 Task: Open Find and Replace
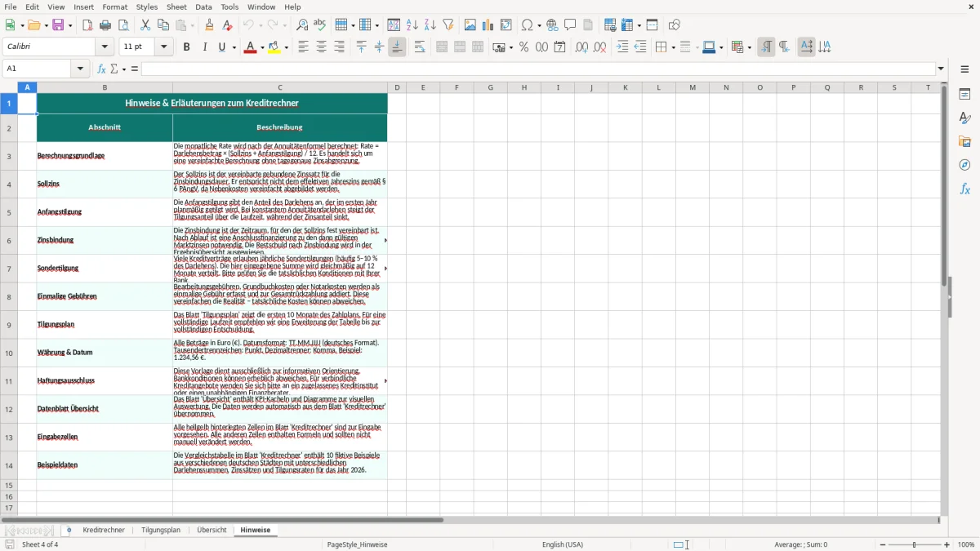pos(302,25)
